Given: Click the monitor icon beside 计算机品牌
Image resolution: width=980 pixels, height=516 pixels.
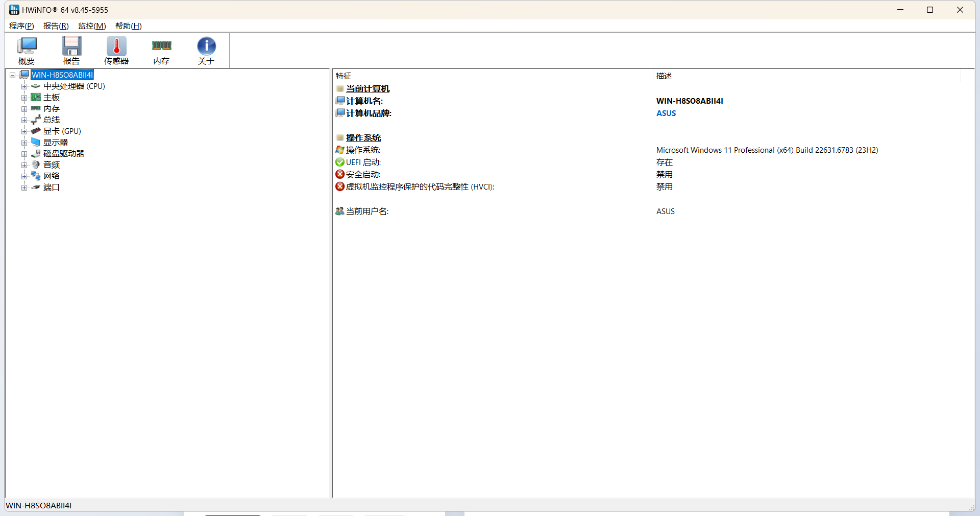Looking at the screenshot, I should tap(340, 113).
